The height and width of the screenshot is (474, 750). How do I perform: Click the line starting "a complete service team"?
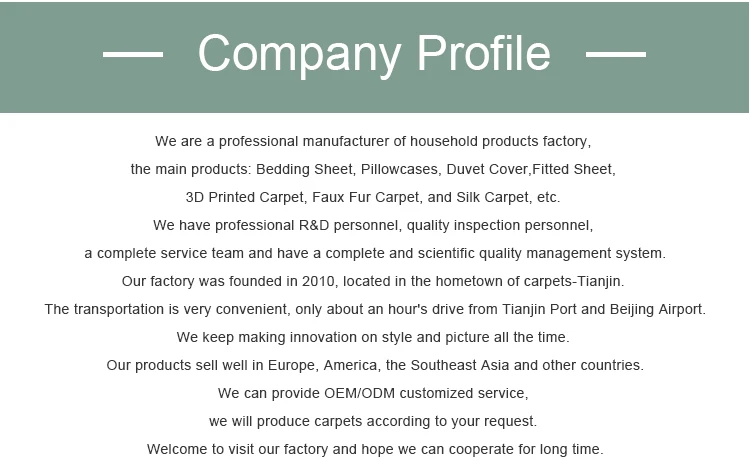374,253
